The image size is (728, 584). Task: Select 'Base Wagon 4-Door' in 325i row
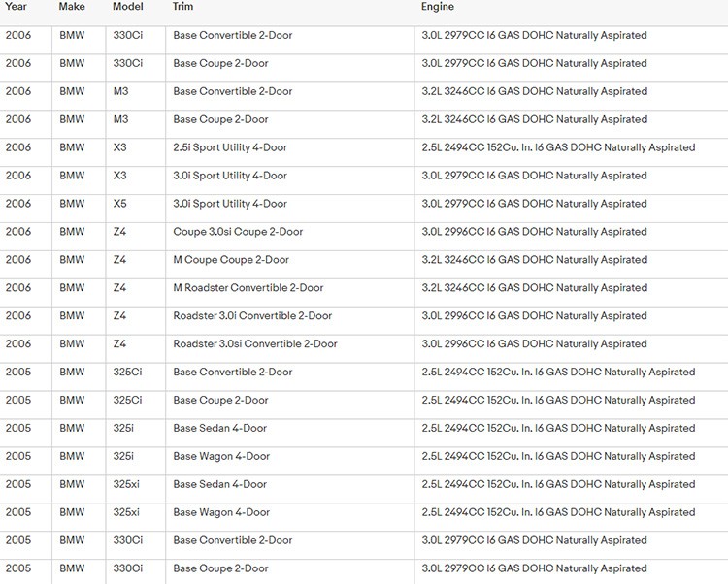point(221,456)
